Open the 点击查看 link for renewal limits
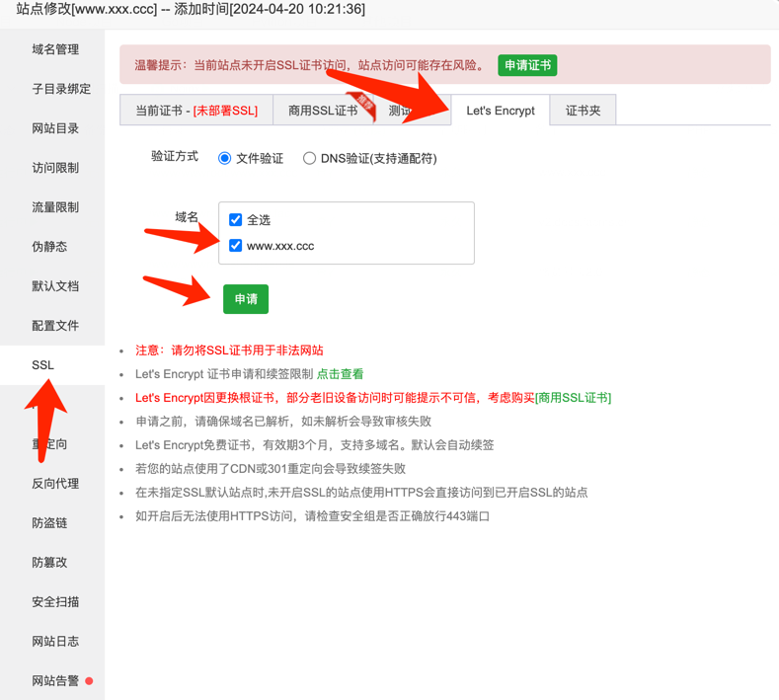This screenshot has height=700, width=779. point(341,374)
